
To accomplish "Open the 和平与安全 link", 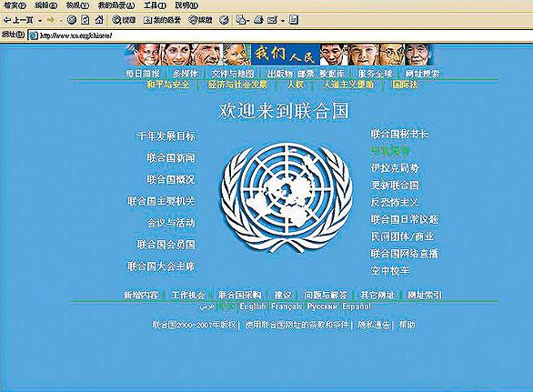I will point(168,85).
